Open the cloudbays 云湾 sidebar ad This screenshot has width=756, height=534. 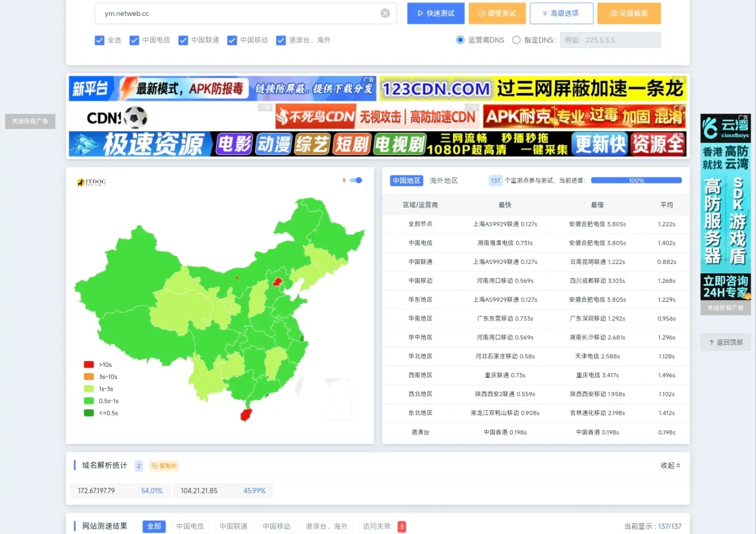pos(726,207)
